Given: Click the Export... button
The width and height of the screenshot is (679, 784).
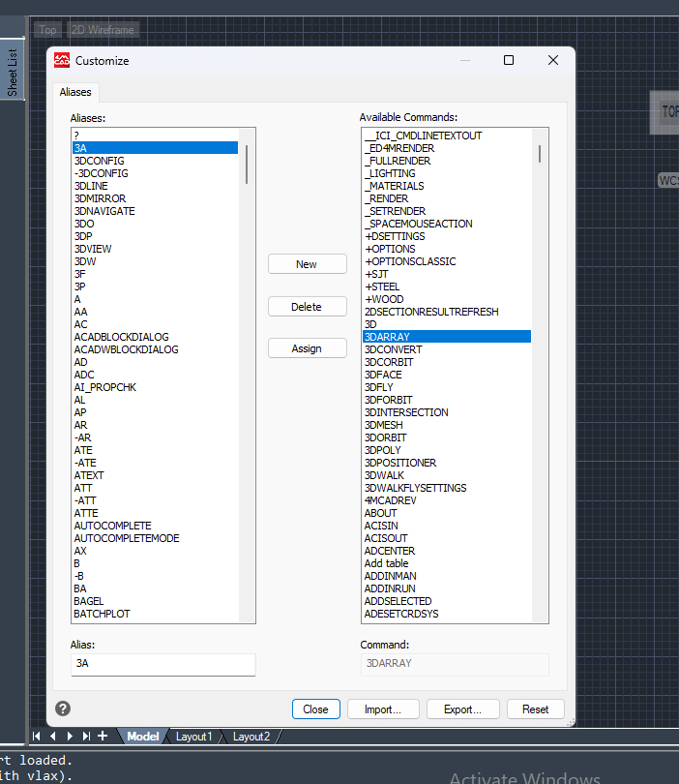Looking at the screenshot, I should pyautogui.click(x=462, y=709).
